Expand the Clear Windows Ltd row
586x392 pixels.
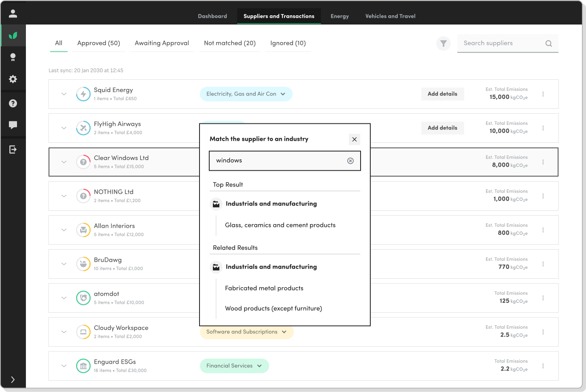pos(64,162)
